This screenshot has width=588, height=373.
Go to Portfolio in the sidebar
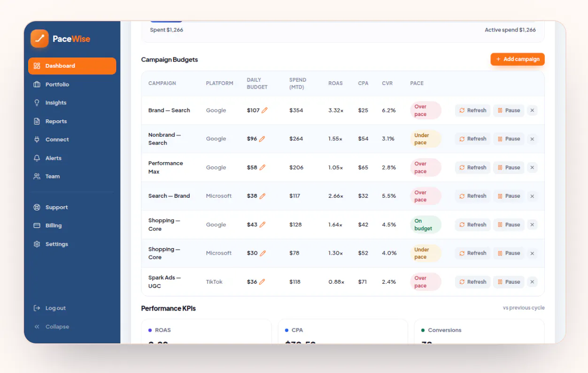pos(72,85)
